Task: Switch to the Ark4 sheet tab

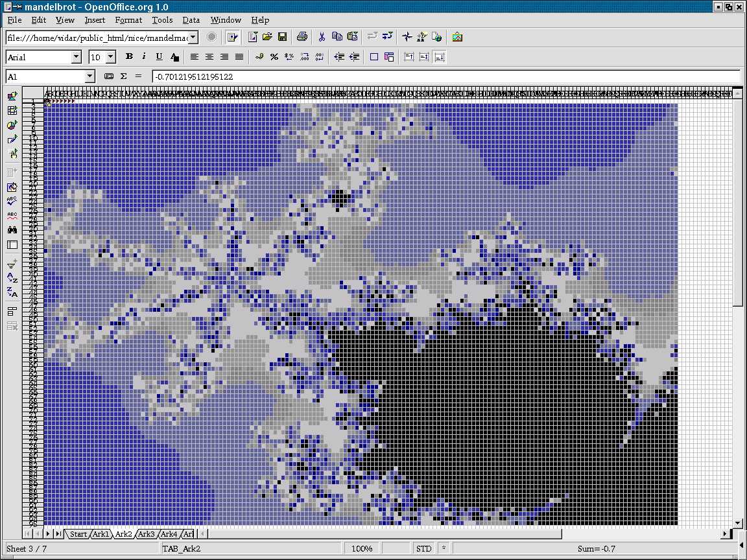Action: click(x=169, y=534)
